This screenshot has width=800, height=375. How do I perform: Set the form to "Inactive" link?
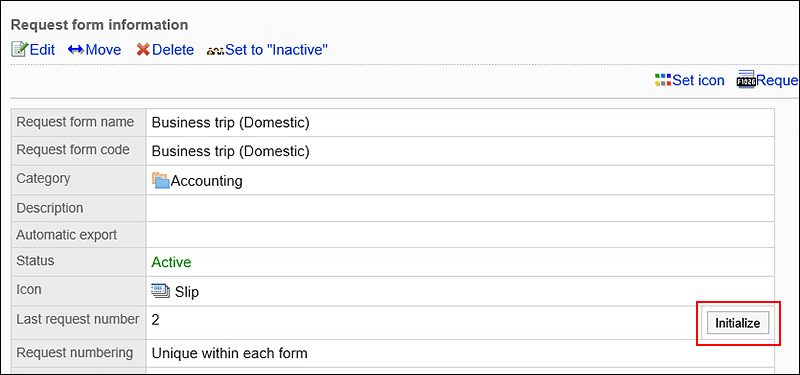point(277,49)
